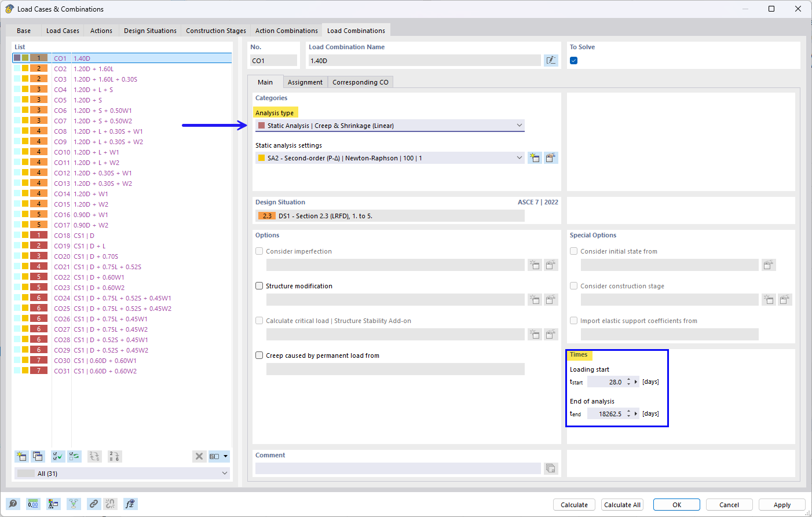Click the app icon in the title bar
Screen dimensions: 812x517
[x=9, y=9]
